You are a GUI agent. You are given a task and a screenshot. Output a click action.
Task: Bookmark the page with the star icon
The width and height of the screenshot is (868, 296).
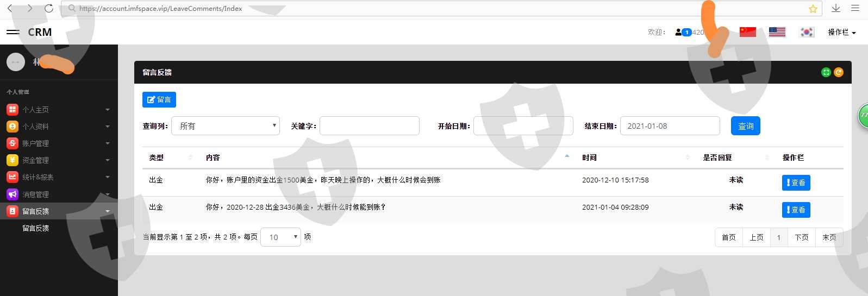[813, 9]
